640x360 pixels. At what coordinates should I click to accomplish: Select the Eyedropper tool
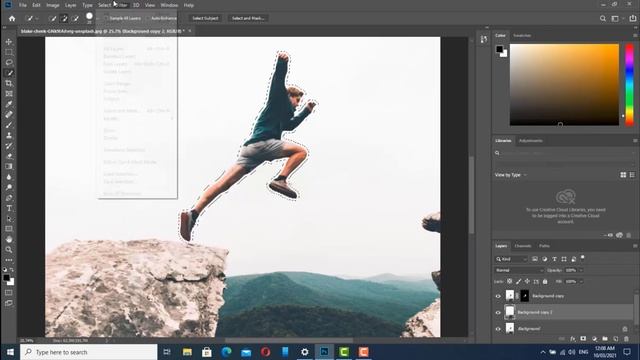coord(9,104)
